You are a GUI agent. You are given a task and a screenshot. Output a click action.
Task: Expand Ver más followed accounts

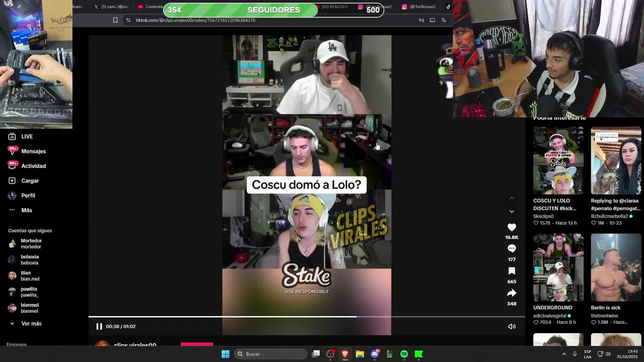coord(25,324)
